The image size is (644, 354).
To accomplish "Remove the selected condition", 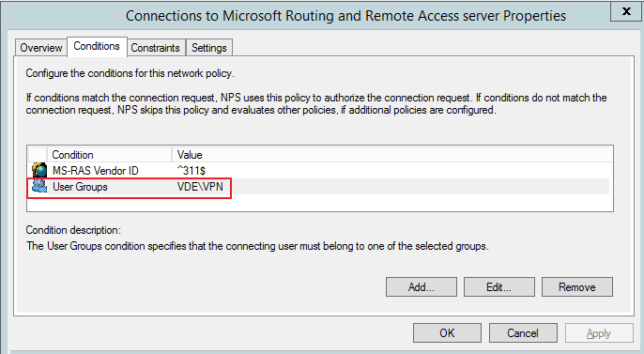I will [577, 287].
